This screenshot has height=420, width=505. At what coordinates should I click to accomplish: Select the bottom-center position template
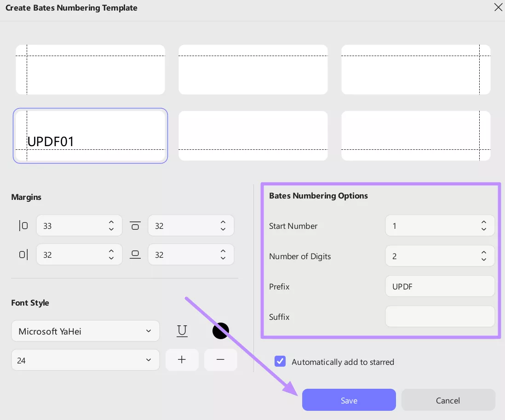point(253,136)
